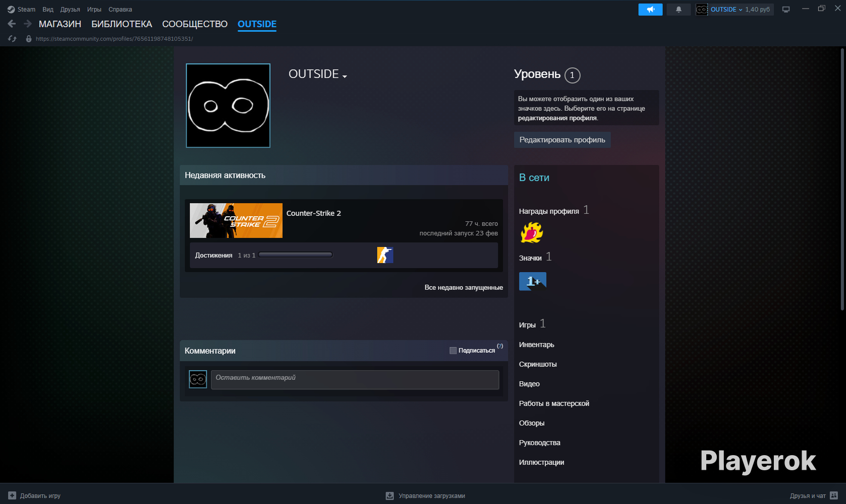Click the plus icon for Add a game
846x504 pixels.
click(x=12, y=495)
